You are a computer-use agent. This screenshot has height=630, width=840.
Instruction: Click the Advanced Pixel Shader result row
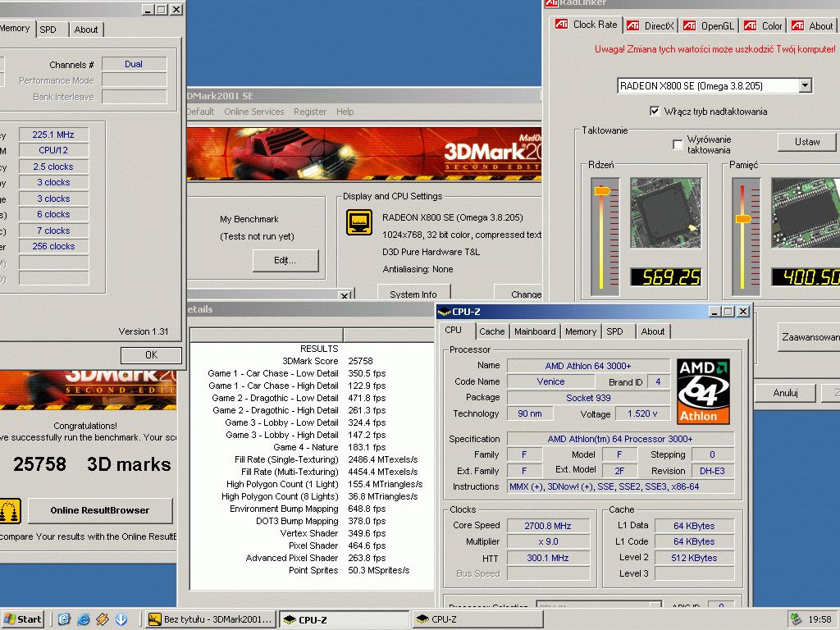point(311,558)
